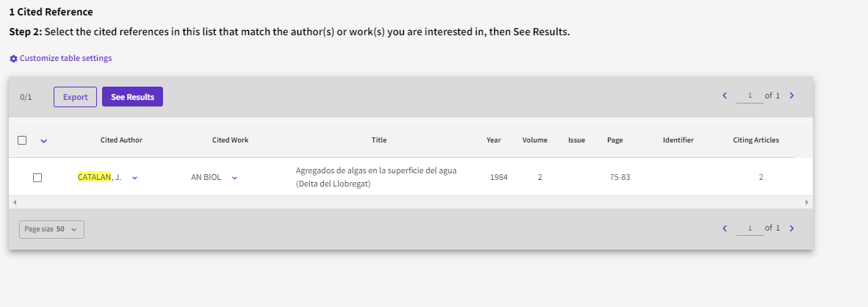This screenshot has width=868, height=307.
Task: Expand the CATALAN, J. author chevron
Action: pyautogui.click(x=134, y=178)
